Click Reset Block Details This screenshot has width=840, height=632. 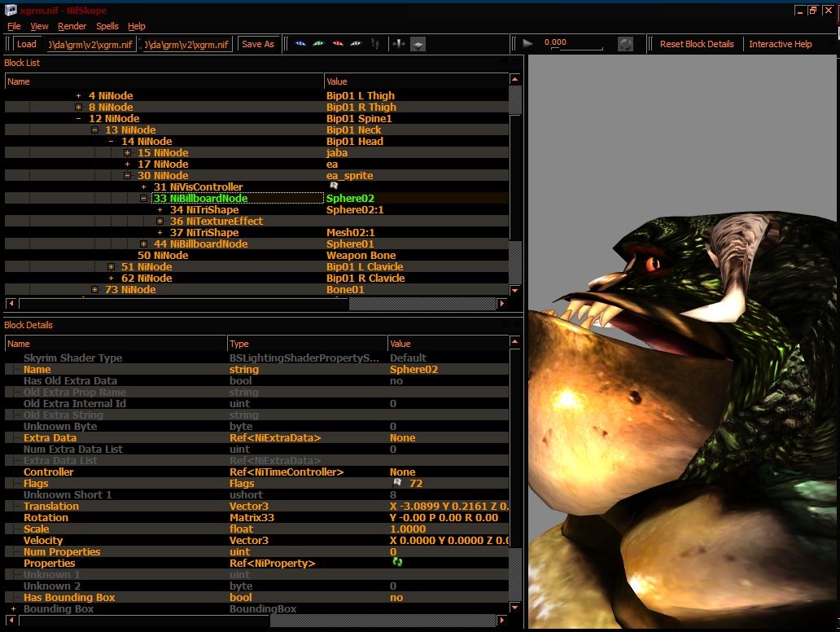point(697,44)
